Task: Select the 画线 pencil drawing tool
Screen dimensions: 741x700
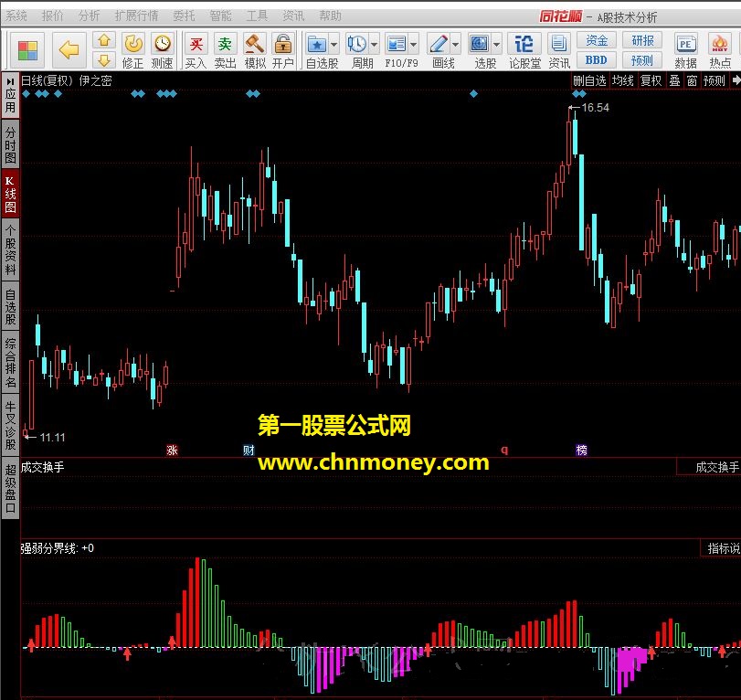Action: (438, 45)
